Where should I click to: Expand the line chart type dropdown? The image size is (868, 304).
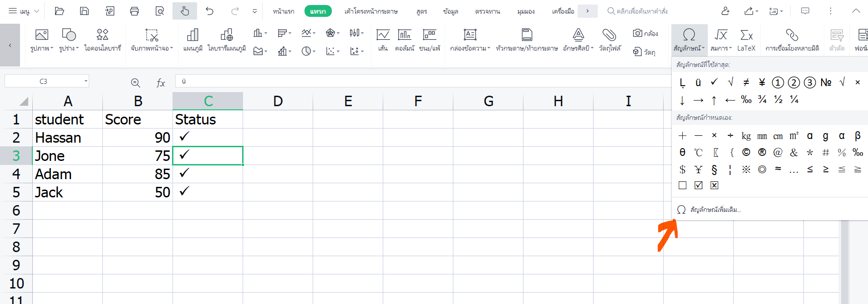[x=314, y=33]
